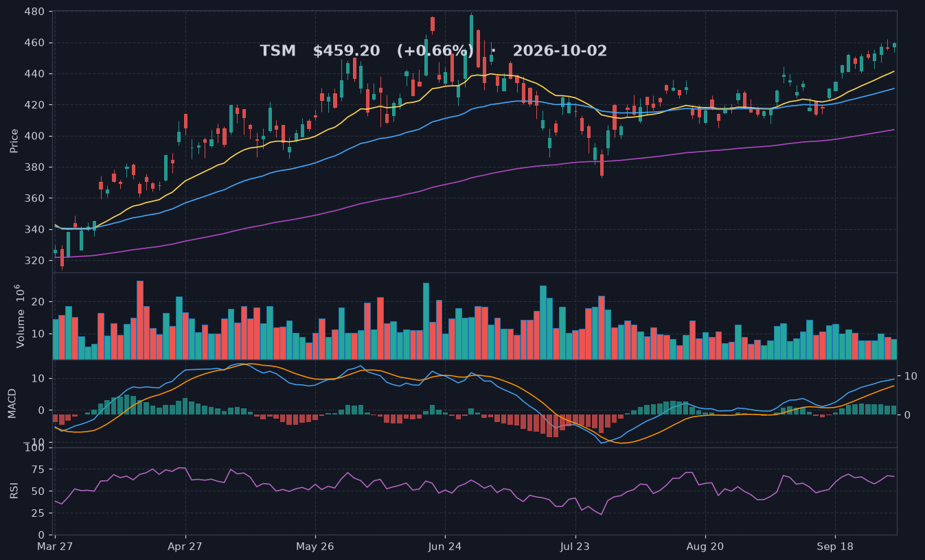
Task: Click the 10 tick on the Volume axis
Action: pyautogui.click(x=38, y=334)
